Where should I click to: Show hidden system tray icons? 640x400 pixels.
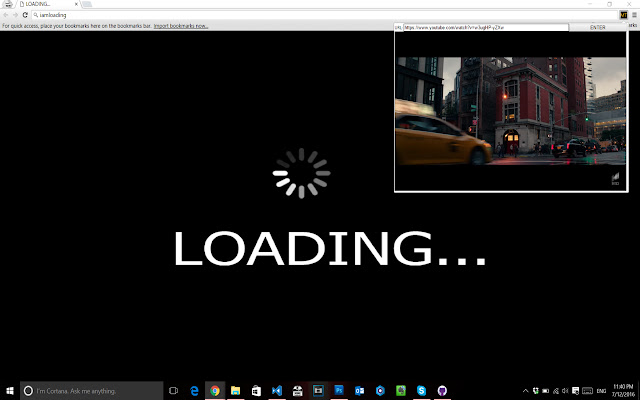click(525, 391)
